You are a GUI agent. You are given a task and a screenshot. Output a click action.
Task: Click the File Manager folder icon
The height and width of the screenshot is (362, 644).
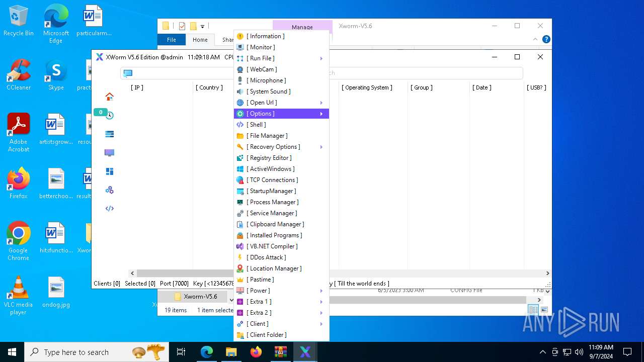[240, 136]
